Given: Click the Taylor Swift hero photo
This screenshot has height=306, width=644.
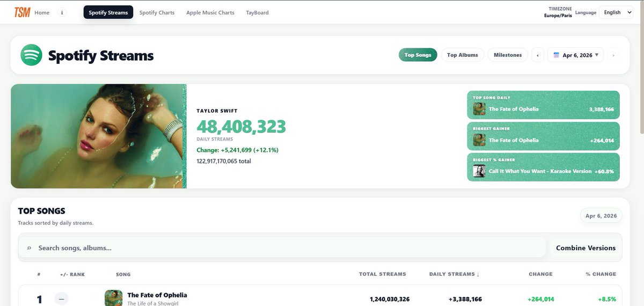Looking at the screenshot, I should [x=98, y=136].
